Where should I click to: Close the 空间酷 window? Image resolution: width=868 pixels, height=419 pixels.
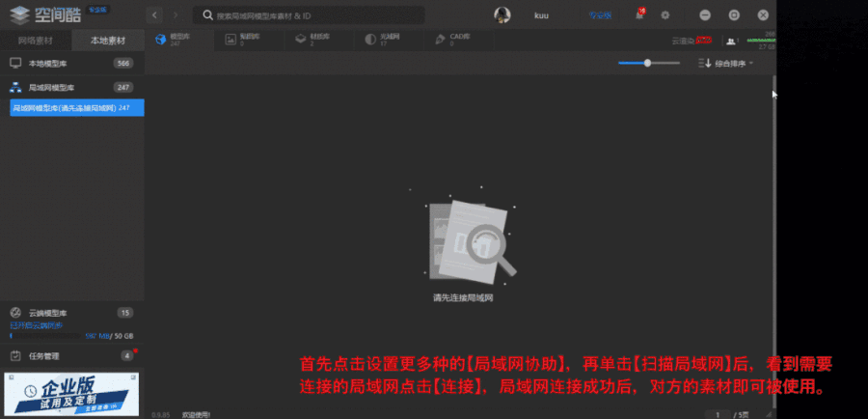click(764, 15)
